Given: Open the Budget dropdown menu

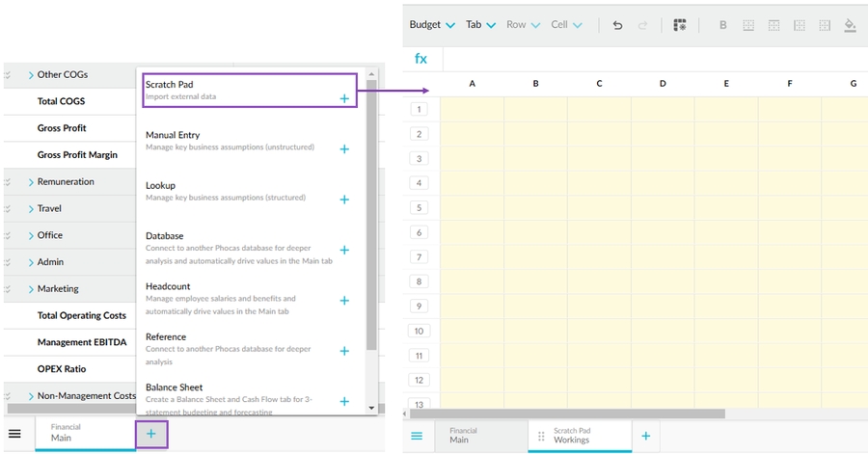Looking at the screenshot, I should [x=431, y=25].
